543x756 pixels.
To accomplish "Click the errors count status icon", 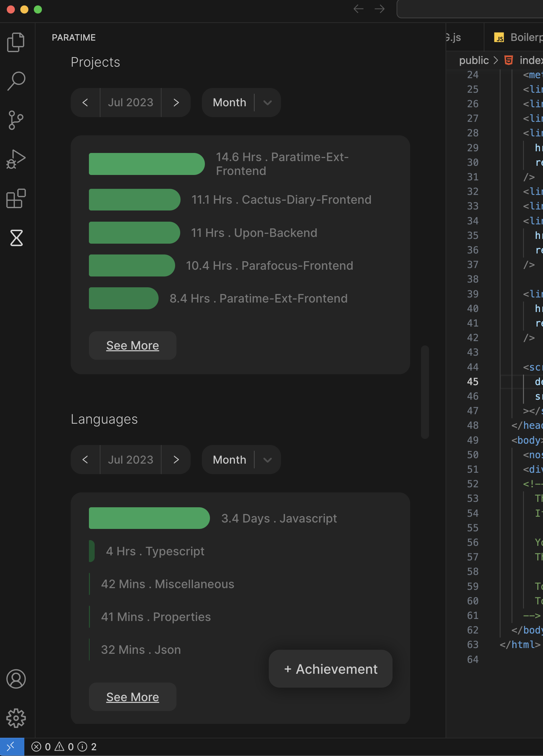I will [41, 747].
